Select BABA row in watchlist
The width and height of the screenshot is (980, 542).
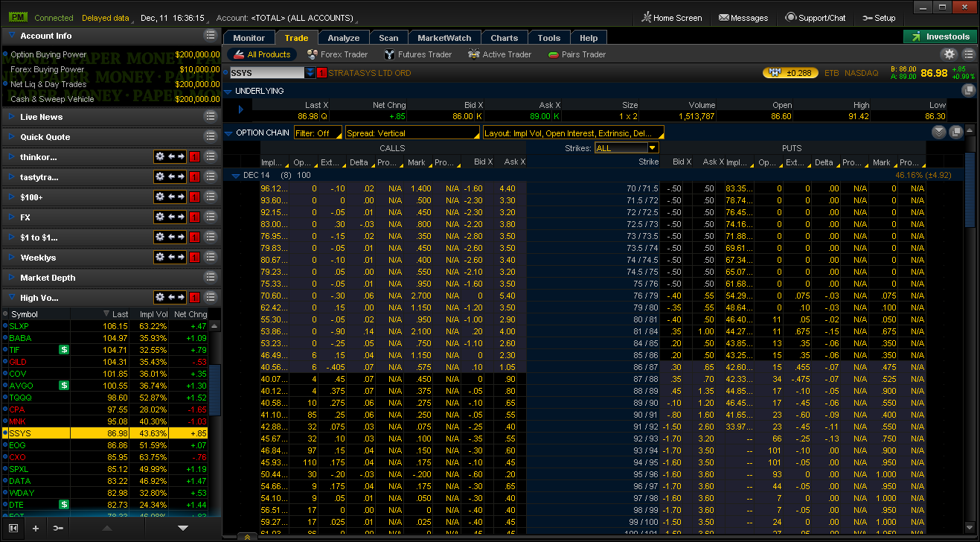coord(105,338)
